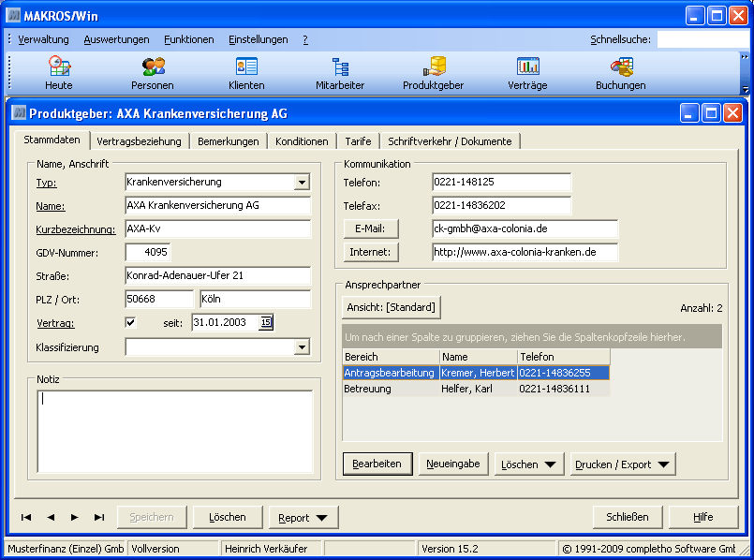Click the Internet URL field
The width and height of the screenshot is (754, 560).
525,252
